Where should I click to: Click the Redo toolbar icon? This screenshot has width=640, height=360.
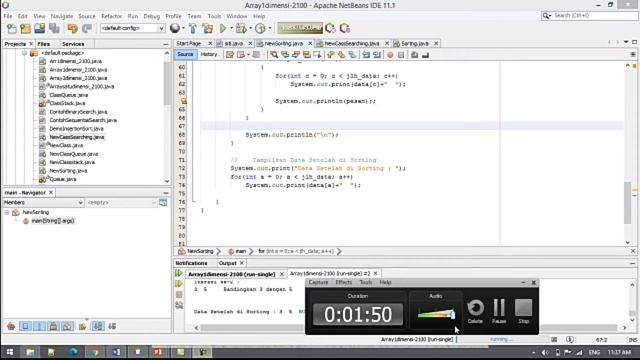pyautogui.click(x=87, y=28)
